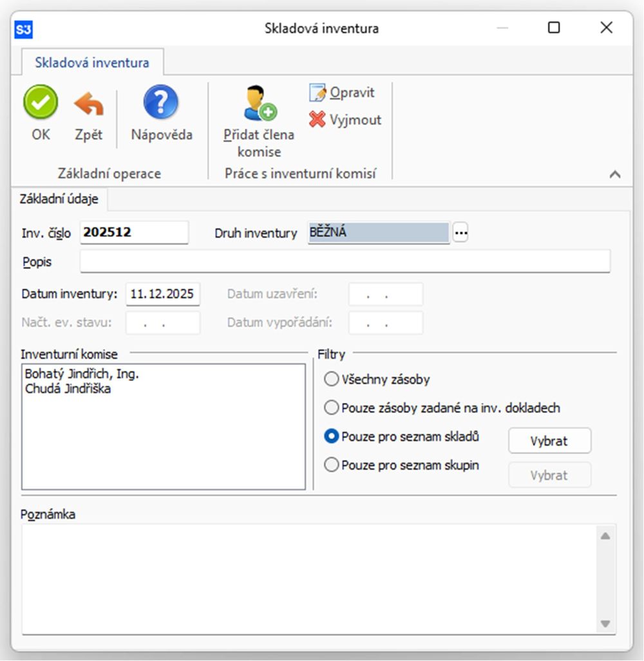
Task: Select Pouze zásoby zadané na inv. dokladech
Action: point(332,407)
